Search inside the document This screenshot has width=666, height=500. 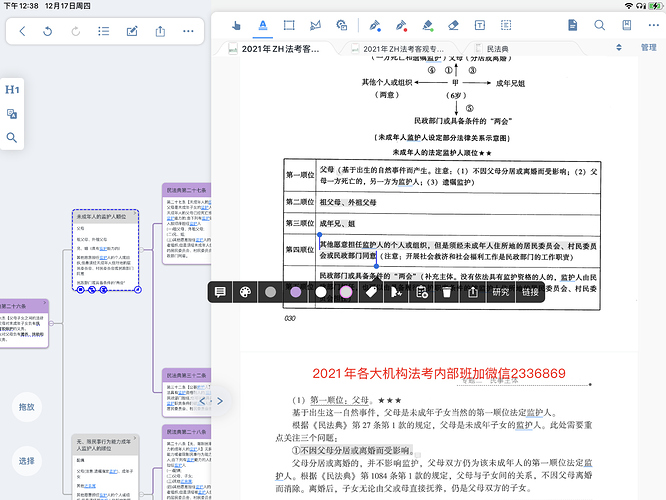pos(599,25)
